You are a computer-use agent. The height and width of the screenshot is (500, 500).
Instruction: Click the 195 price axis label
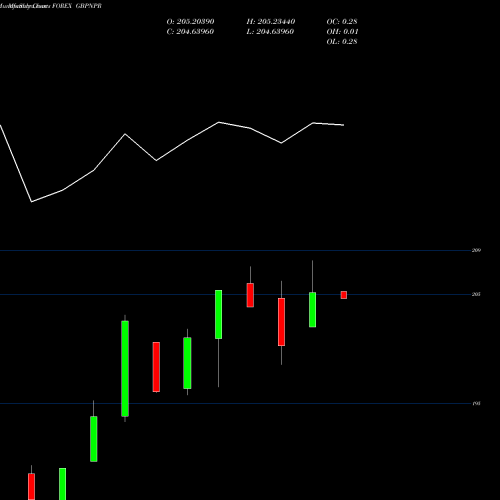[476, 404]
